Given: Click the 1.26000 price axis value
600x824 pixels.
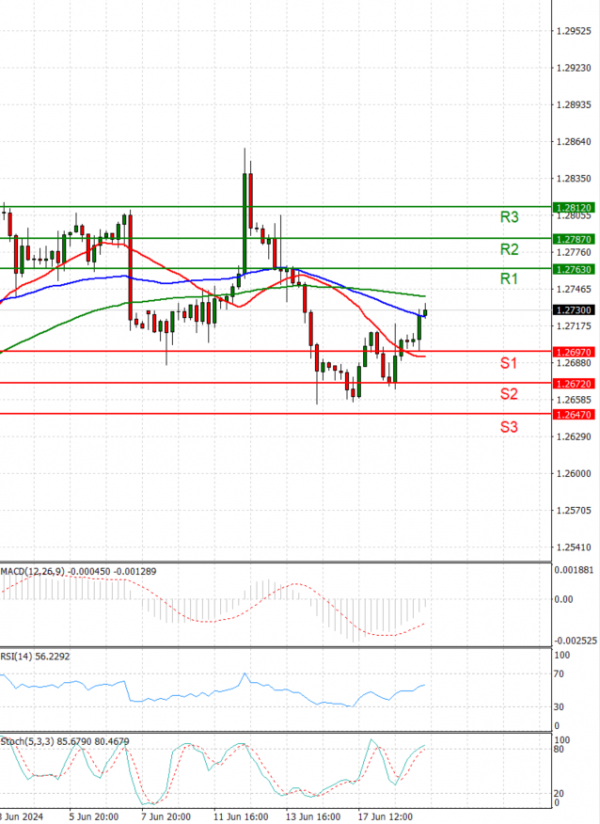Looking at the screenshot, I should pyautogui.click(x=574, y=473).
